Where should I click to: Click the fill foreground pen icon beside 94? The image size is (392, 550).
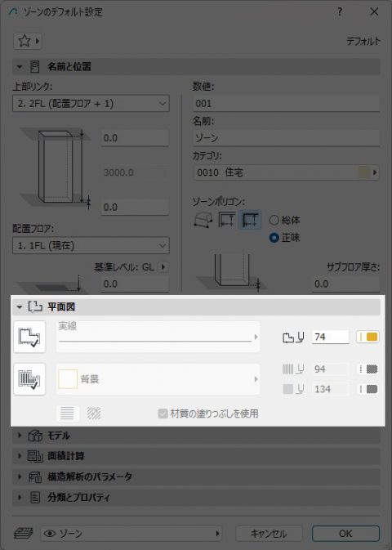click(x=293, y=369)
